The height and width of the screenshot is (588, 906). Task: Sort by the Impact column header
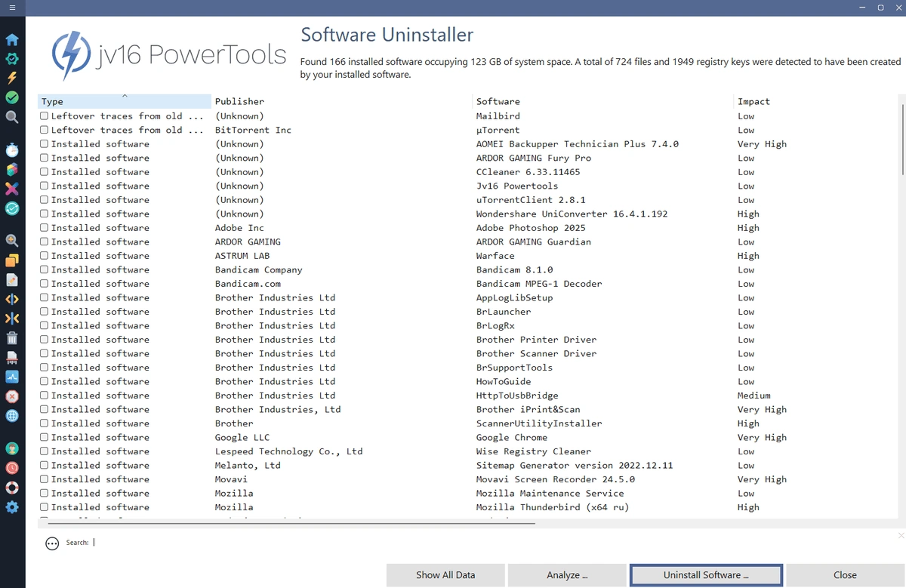[x=817, y=101]
